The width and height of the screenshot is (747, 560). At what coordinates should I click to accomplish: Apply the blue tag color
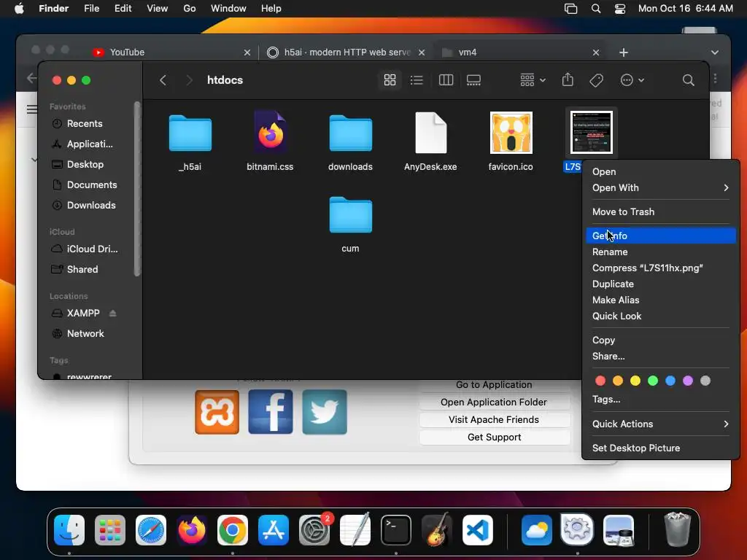point(670,381)
